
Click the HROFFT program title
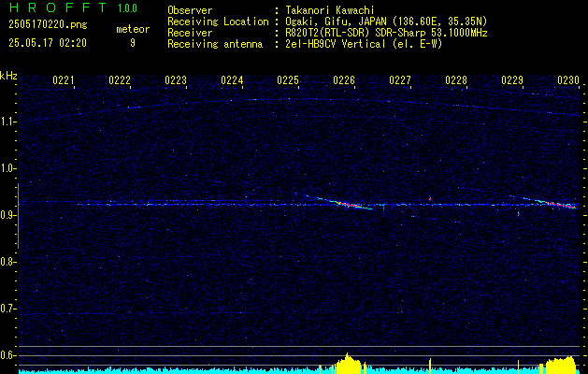tap(58, 7)
